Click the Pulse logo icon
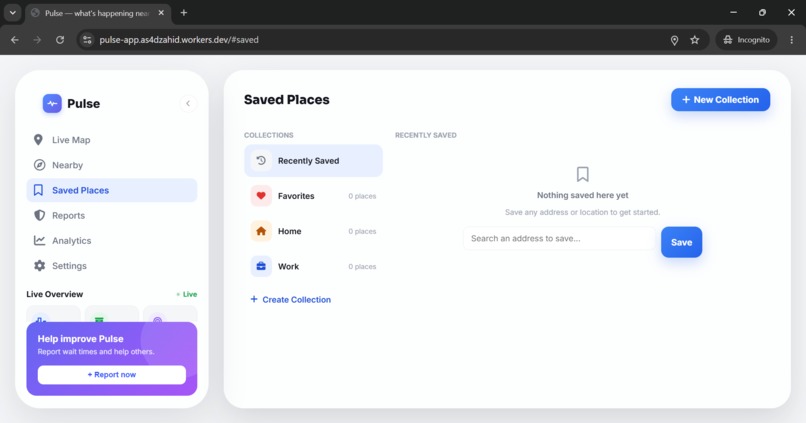806x423 pixels. coord(52,103)
